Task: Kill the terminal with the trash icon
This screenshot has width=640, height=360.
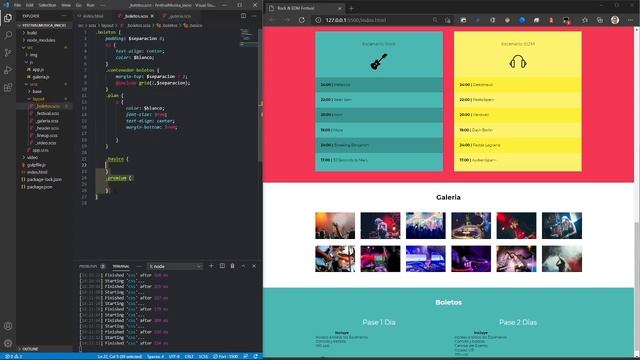Action: [x=232, y=266]
